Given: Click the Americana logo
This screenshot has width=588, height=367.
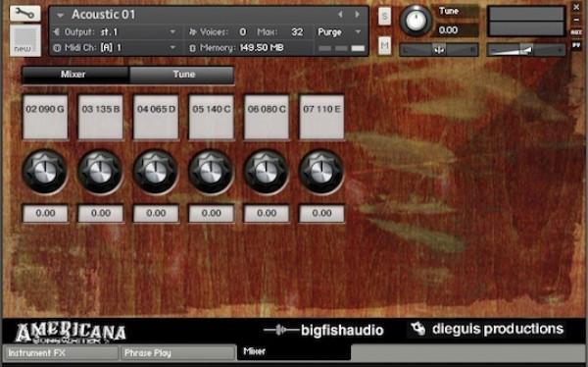Looking at the screenshot, I should 71,333.
